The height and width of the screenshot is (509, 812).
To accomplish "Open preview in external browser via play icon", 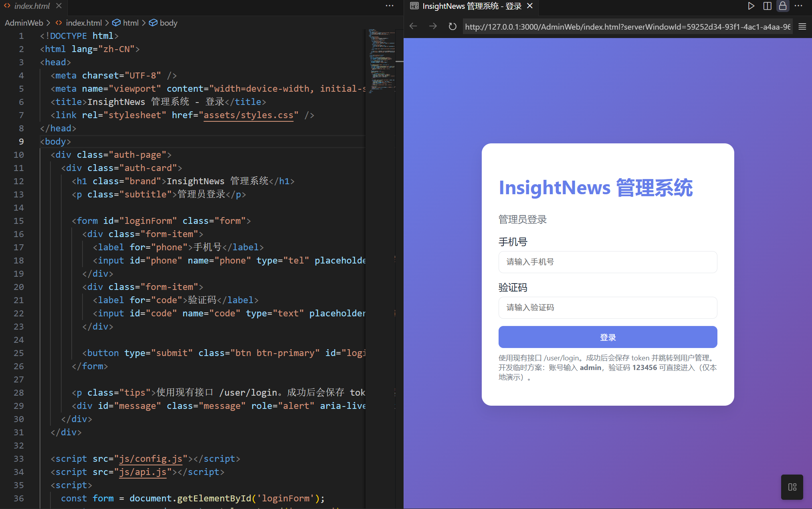I will coord(751,6).
